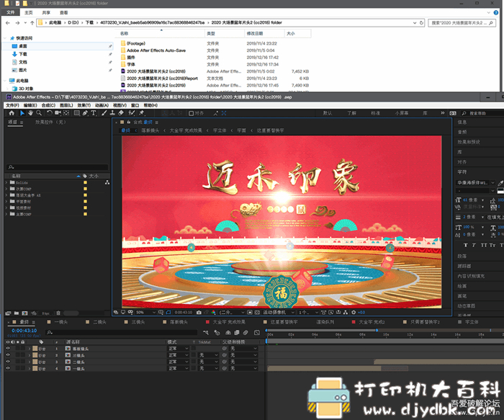Click the current time 0:00:43:10 in the timeline

click(x=24, y=331)
